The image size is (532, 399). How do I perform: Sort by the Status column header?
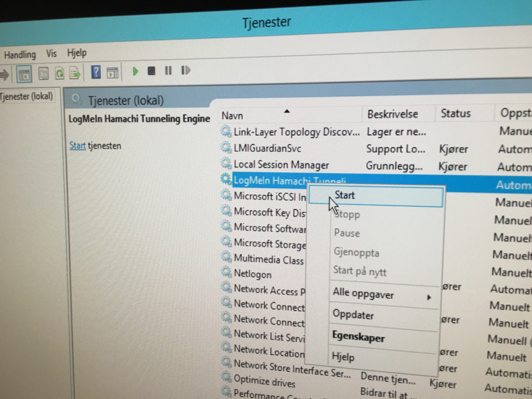click(x=455, y=113)
